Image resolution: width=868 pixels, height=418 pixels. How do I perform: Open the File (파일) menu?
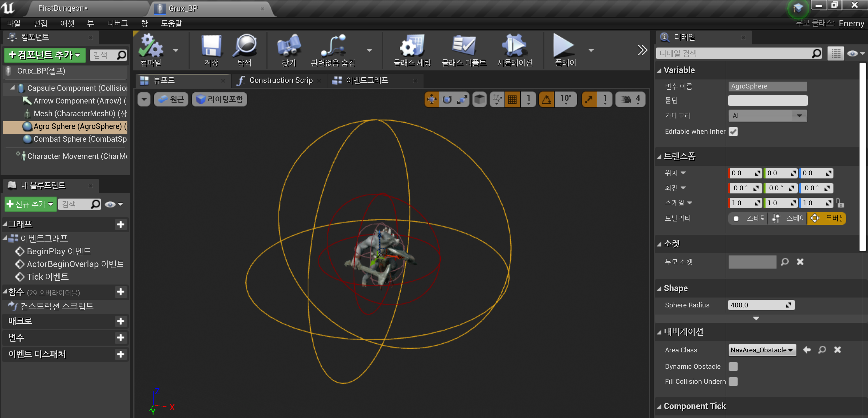14,23
